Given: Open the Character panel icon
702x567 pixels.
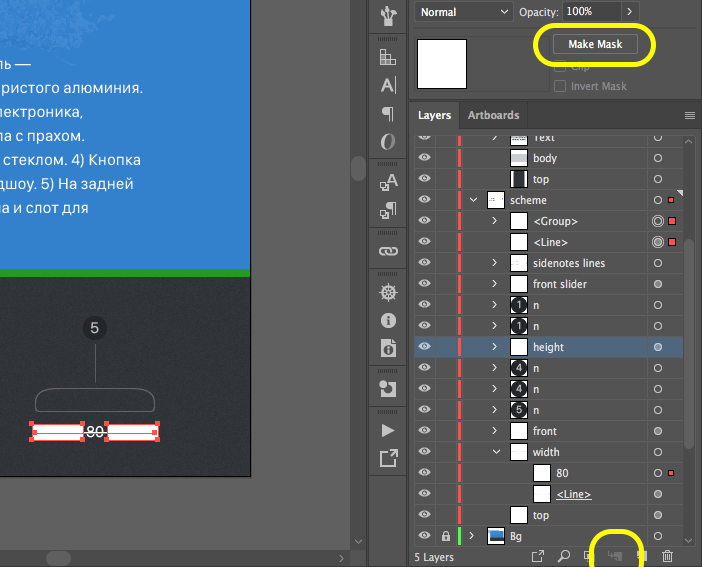Looking at the screenshot, I should point(388,85).
